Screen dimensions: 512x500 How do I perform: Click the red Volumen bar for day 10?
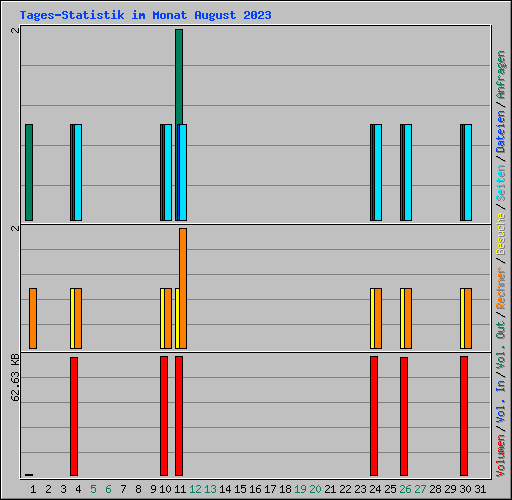tap(164, 416)
